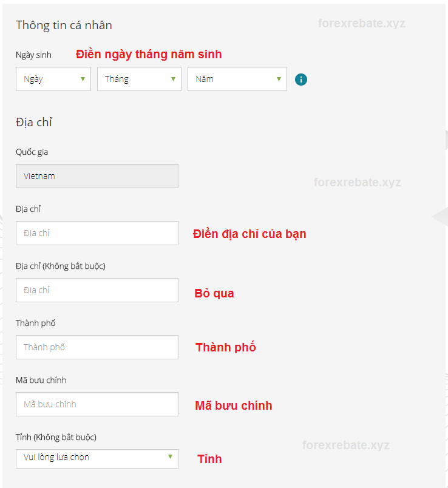Viewport: 448px width, 488px height.
Task: Click the info icon beside birth date
Action: tap(301, 80)
